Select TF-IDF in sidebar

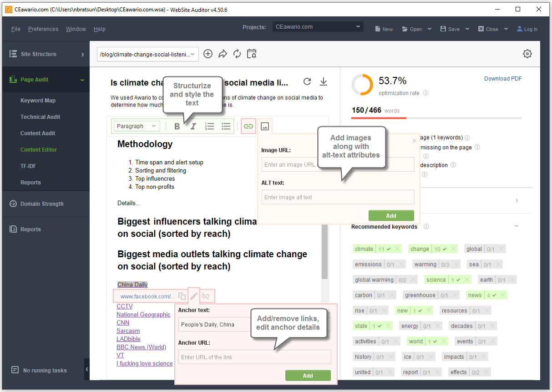pos(28,166)
